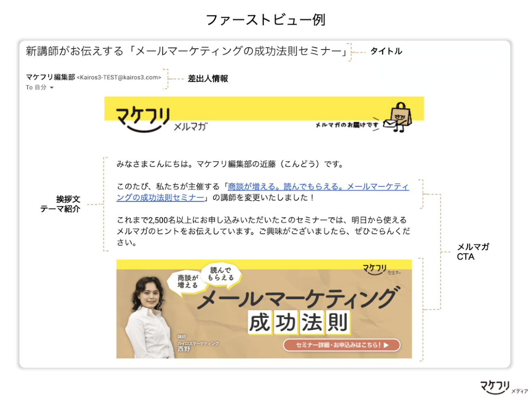The width and height of the screenshot is (532, 400).
Task: Click the メルマガのお届けです header text
Action: click(347, 125)
